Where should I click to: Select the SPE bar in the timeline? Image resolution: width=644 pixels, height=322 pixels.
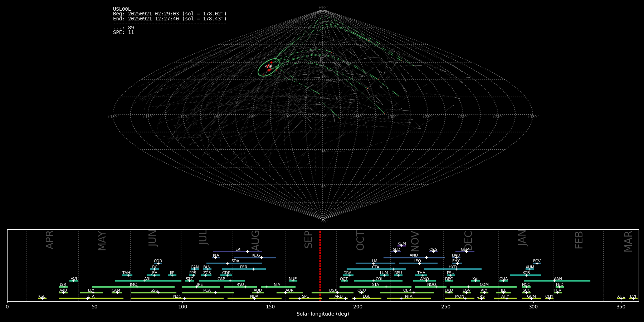pos(305,298)
